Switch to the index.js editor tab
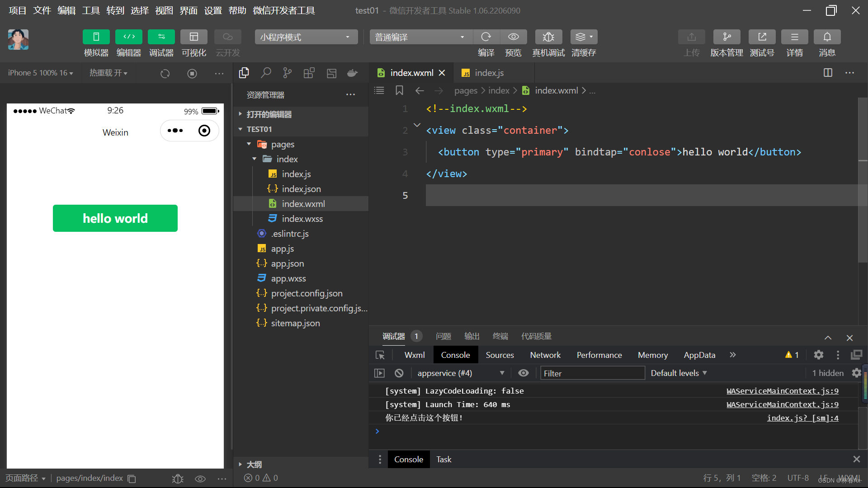Image resolution: width=868 pixels, height=488 pixels. [x=488, y=73]
